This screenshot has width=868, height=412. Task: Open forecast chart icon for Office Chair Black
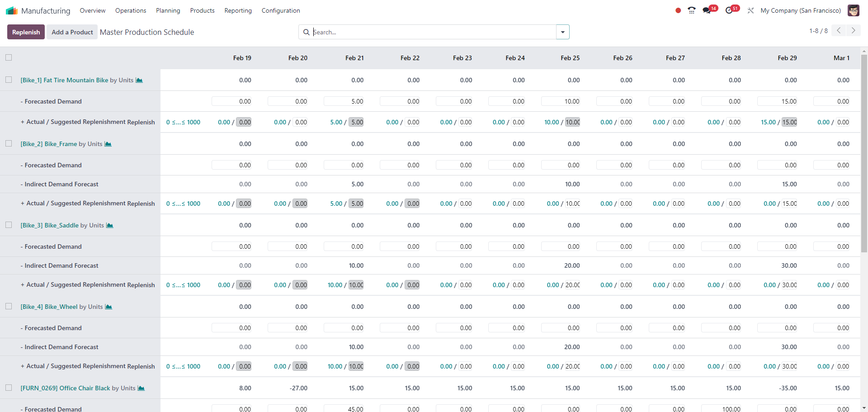click(x=141, y=388)
